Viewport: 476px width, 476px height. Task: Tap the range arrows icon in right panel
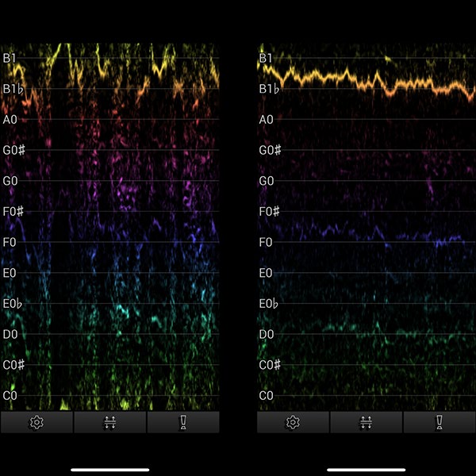click(x=367, y=422)
